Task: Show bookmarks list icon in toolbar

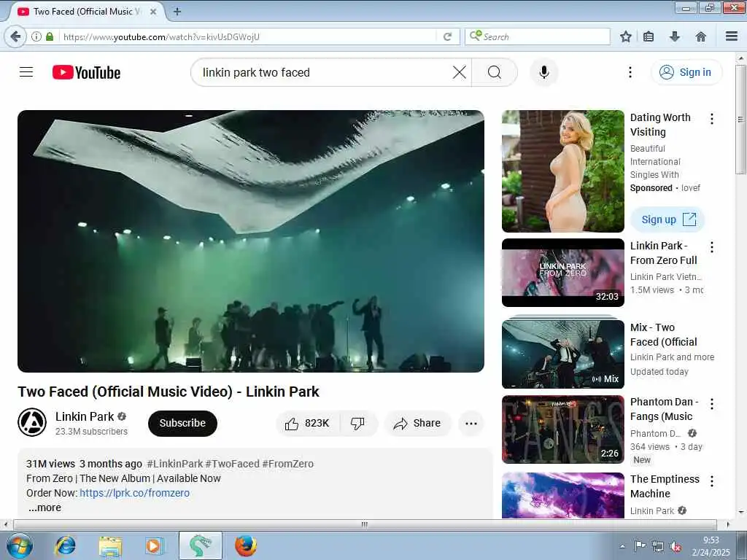Action: 649,36
